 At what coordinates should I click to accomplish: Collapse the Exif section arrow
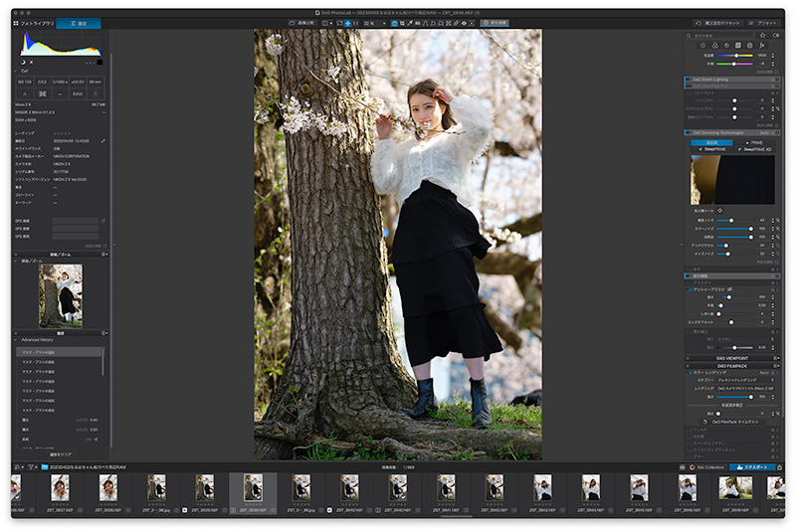point(16,71)
